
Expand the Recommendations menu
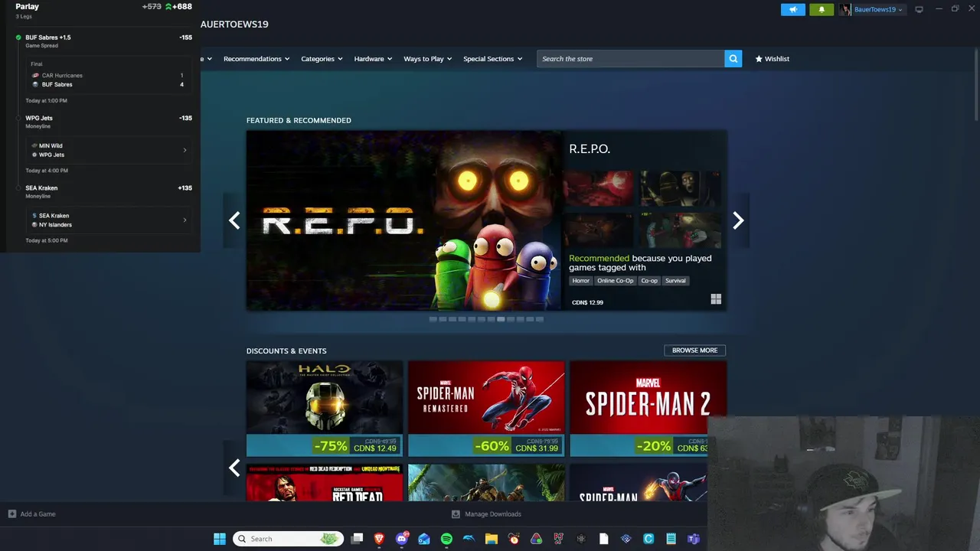(x=256, y=59)
